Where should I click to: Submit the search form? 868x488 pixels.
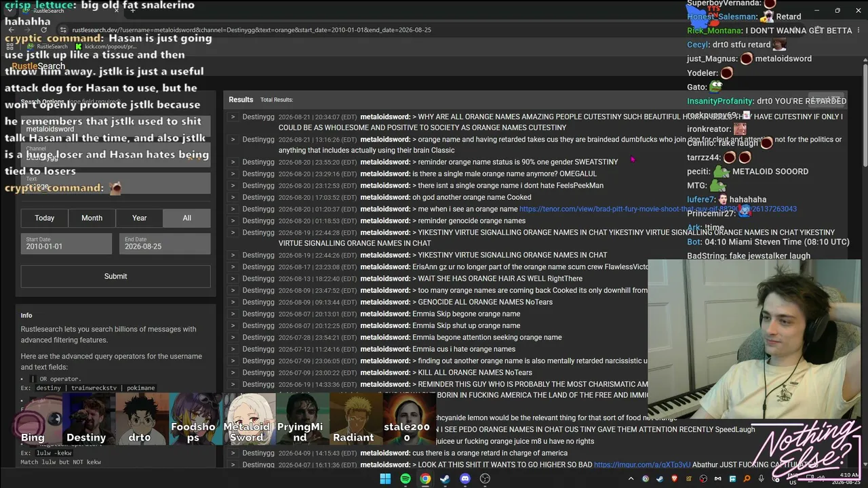click(115, 276)
